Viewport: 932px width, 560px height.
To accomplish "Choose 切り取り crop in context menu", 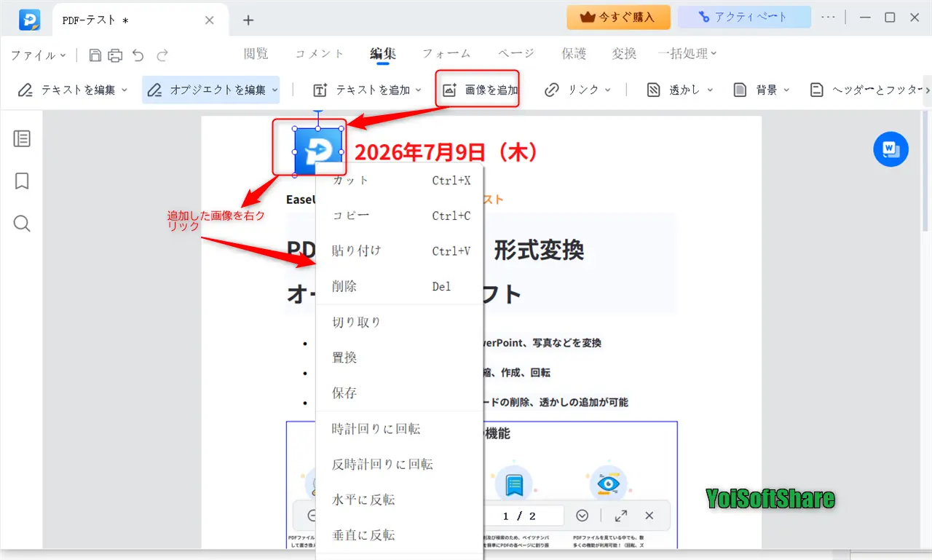I will pos(399,322).
